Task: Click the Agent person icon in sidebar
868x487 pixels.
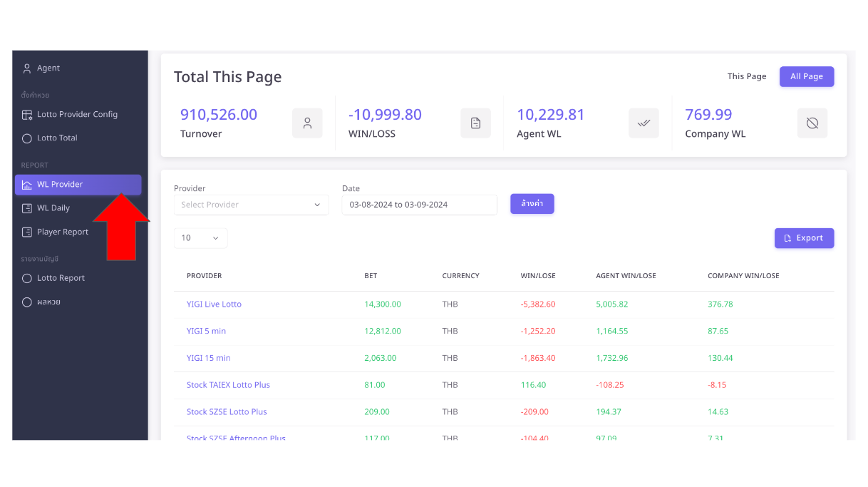Action: tap(27, 68)
